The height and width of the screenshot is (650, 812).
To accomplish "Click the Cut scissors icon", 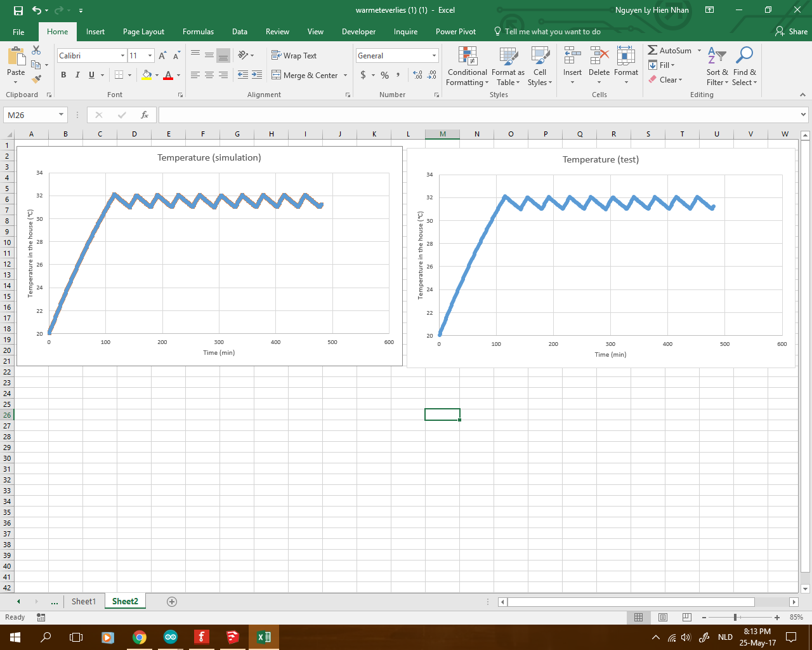I will point(36,50).
